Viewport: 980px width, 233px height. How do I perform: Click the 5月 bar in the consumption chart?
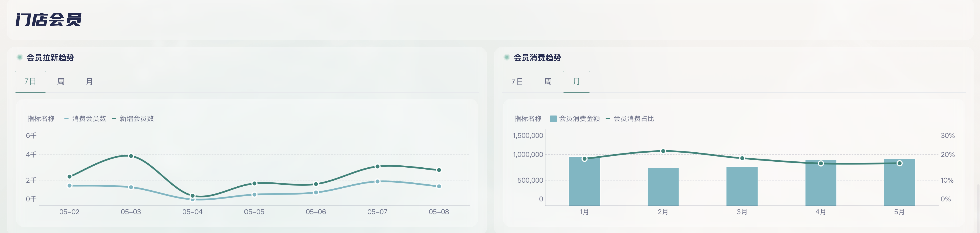899,182
